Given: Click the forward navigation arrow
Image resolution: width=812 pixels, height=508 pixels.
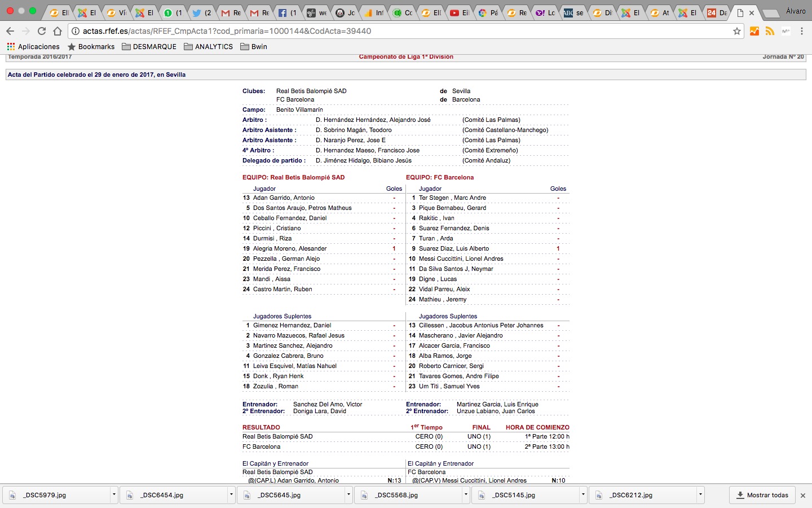Looking at the screenshot, I should pos(25,31).
